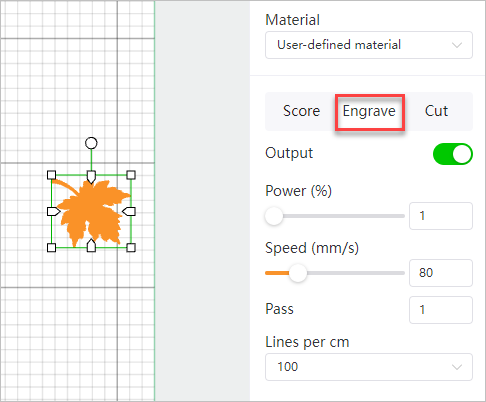
Task: Click the right-middle edge handle of the leaf
Action: 129,211
